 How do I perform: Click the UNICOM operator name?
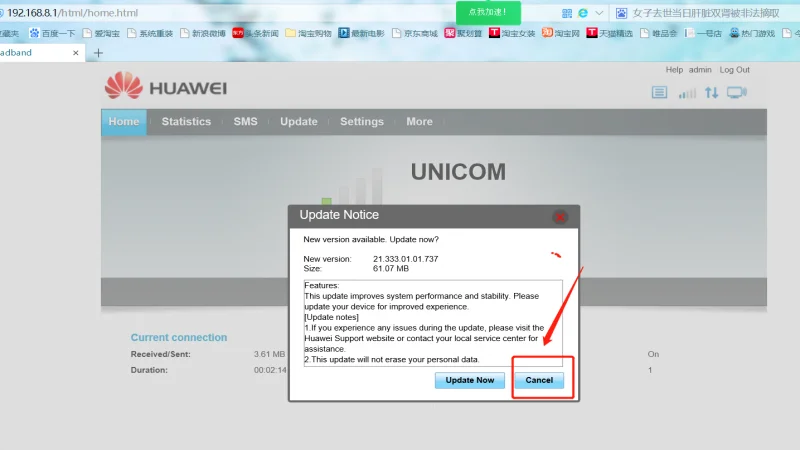pos(458,172)
